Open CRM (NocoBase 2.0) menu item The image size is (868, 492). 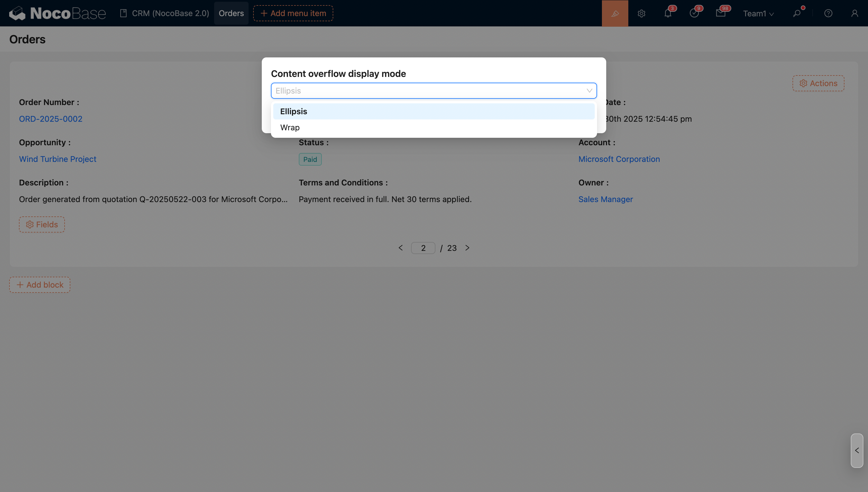[164, 13]
